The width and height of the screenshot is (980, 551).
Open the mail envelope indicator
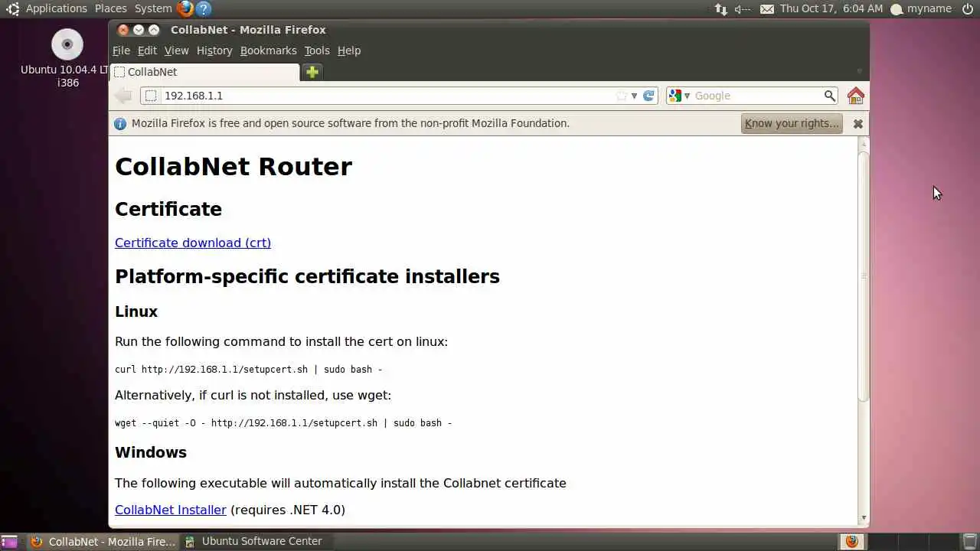pos(767,9)
